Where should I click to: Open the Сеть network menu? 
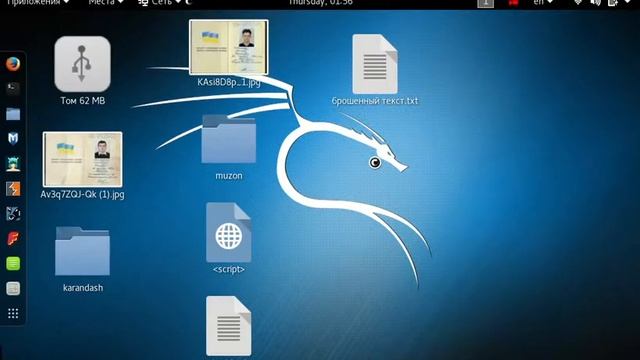click(x=159, y=2)
